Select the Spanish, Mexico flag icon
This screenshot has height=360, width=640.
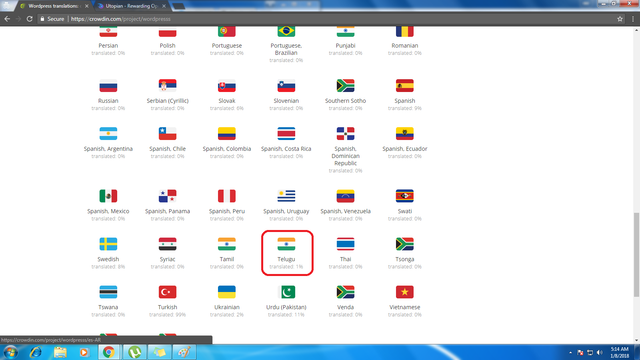point(108,196)
